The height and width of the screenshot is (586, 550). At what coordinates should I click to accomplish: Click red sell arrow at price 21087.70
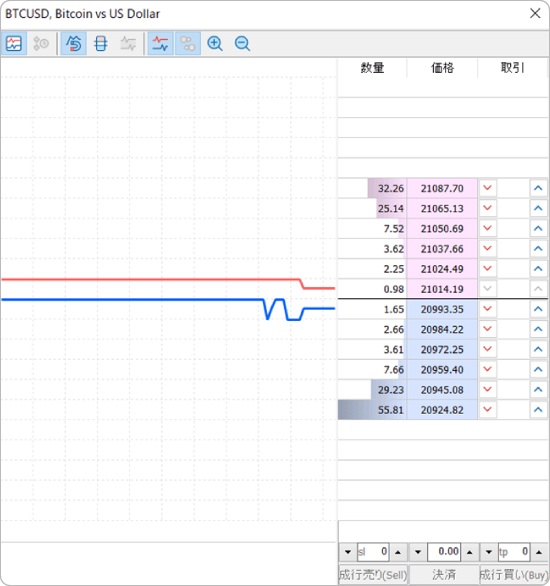(487, 188)
